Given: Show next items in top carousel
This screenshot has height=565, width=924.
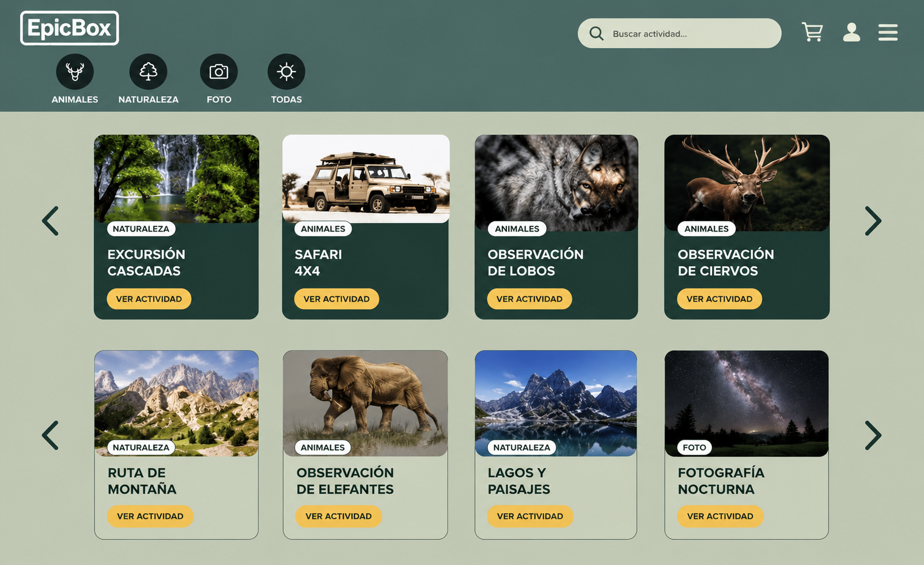Looking at the screenshot, I should (x=873, y=221).
